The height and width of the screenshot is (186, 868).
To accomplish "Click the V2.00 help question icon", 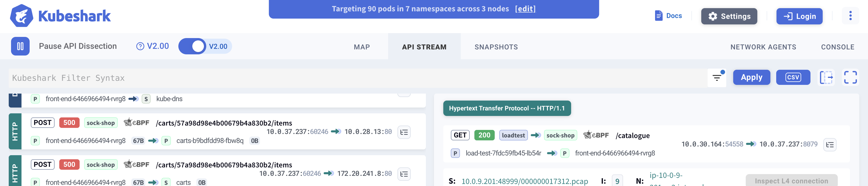I will pyautogui.click(x=140, y=46).
